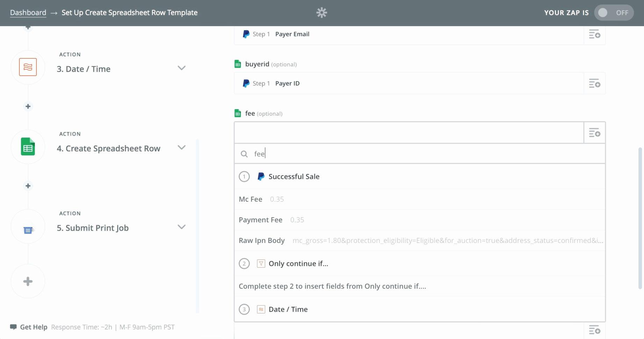644x339 pixels.
Task: Click the Google Sheets step 4 icon
Action: pyautogui.click(x=28, y=147)
